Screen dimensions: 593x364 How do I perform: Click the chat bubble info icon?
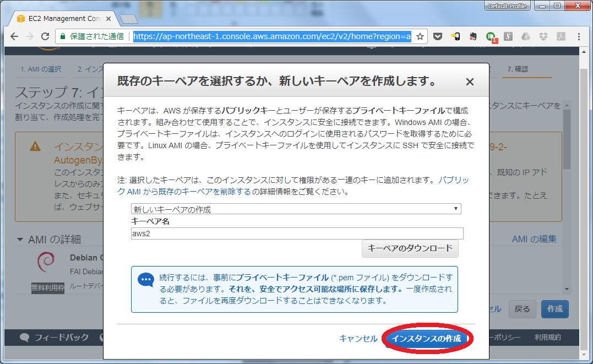pyautogui.click(x=145, y=280)
